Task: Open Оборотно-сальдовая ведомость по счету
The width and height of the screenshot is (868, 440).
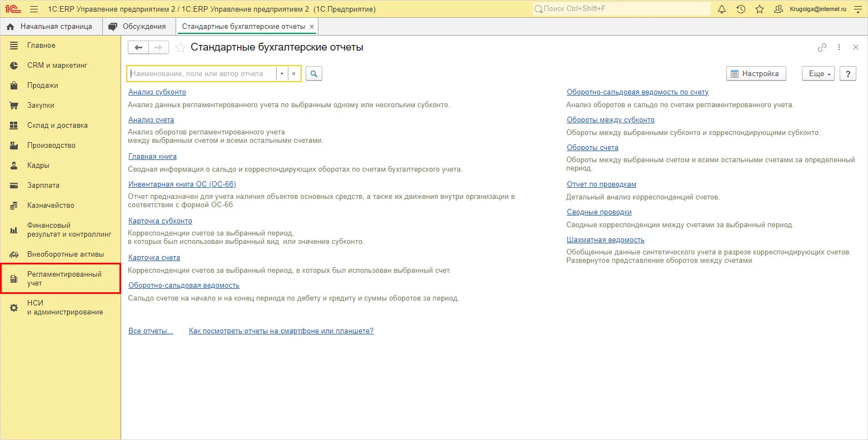Action: click(638, 92)
